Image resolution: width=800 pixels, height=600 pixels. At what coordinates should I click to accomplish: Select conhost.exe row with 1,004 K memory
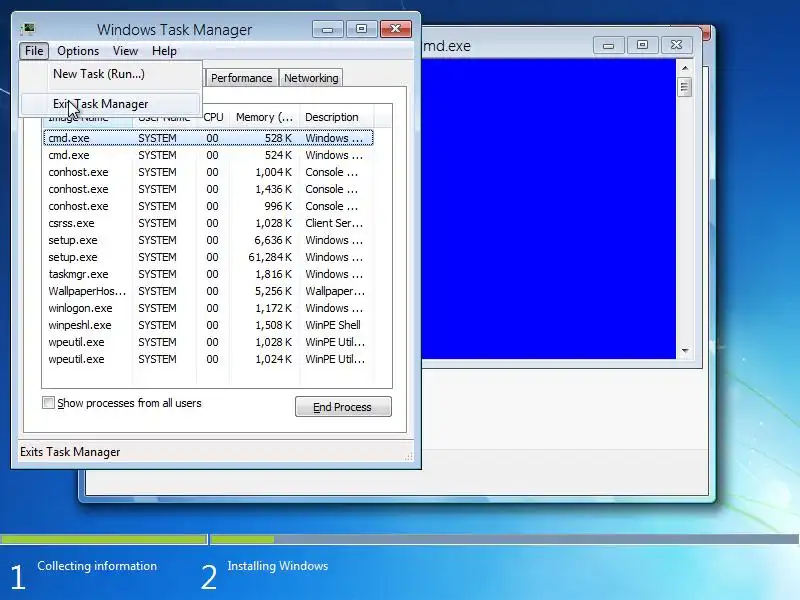click(x=209, y=172)
